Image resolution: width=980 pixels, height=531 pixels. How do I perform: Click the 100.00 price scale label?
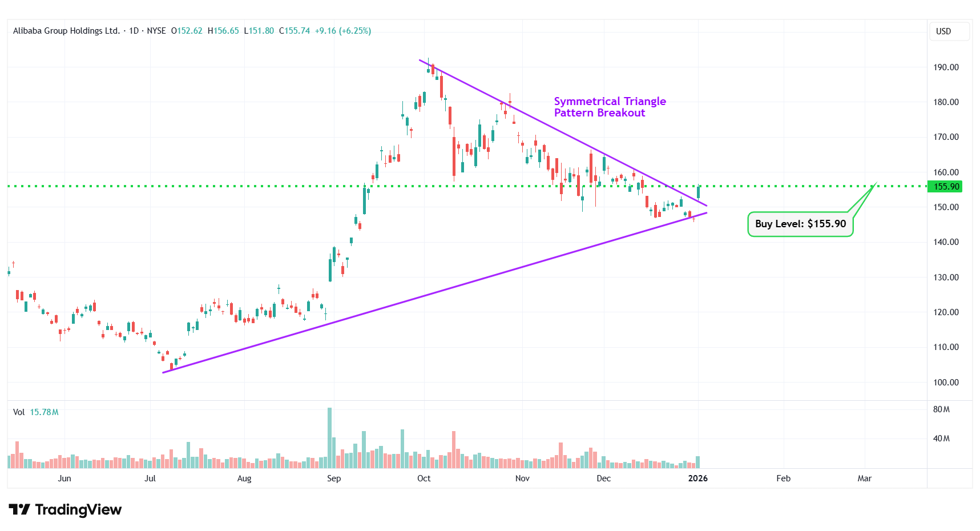[x=946, y=383]
